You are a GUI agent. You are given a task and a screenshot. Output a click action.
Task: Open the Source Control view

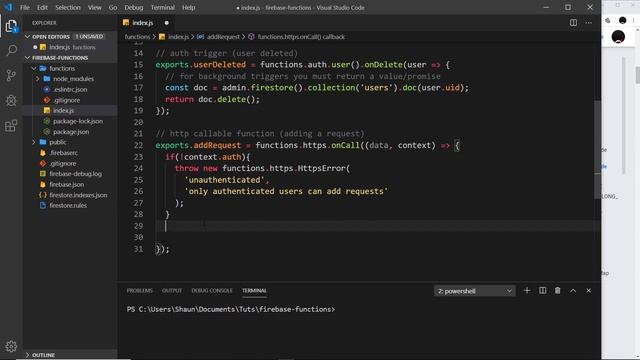tap(11, 76)
